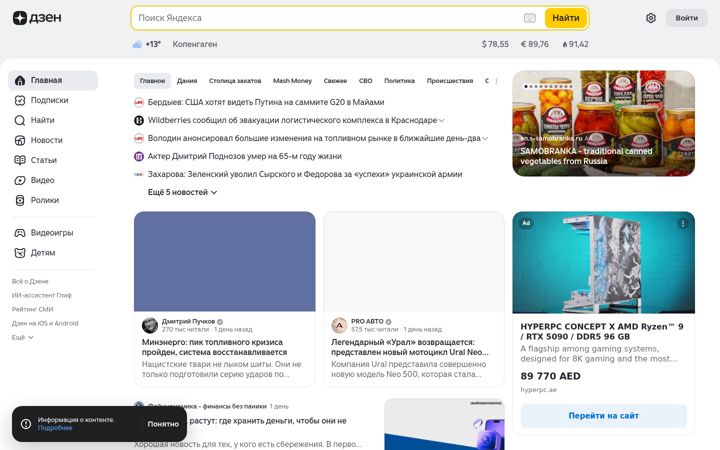Focus the Поиск Яндекса search field

tap(327, 18)
